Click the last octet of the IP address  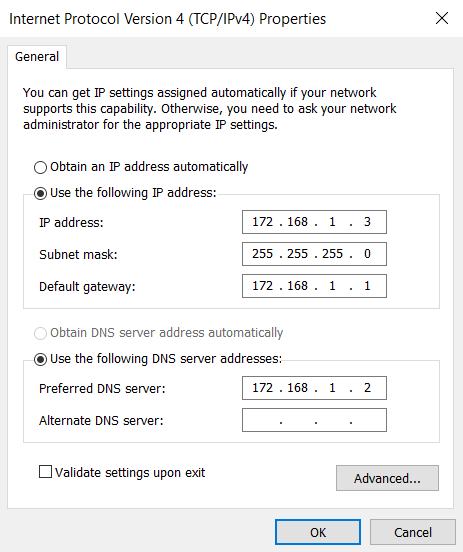tap(367, 222)
